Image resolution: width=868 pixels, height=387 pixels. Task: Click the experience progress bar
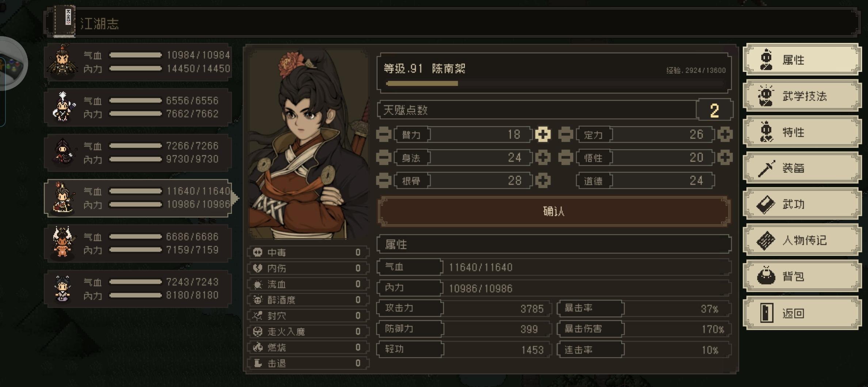(554, 84)
